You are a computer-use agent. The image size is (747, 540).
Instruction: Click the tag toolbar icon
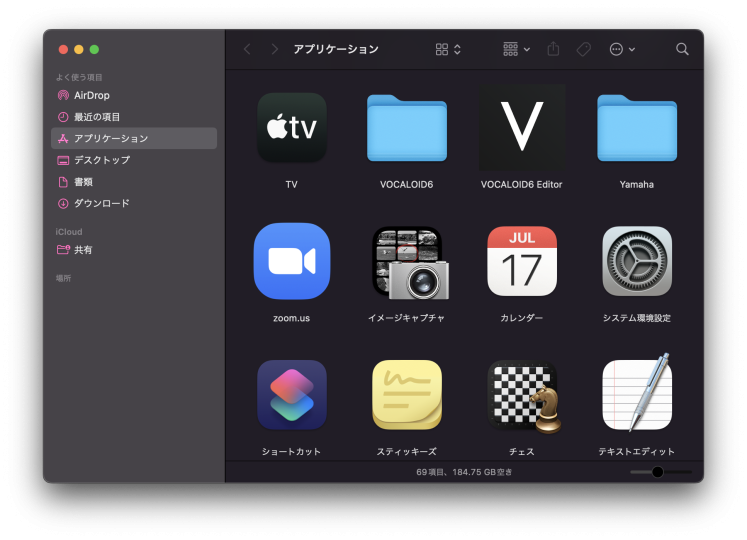584,49
